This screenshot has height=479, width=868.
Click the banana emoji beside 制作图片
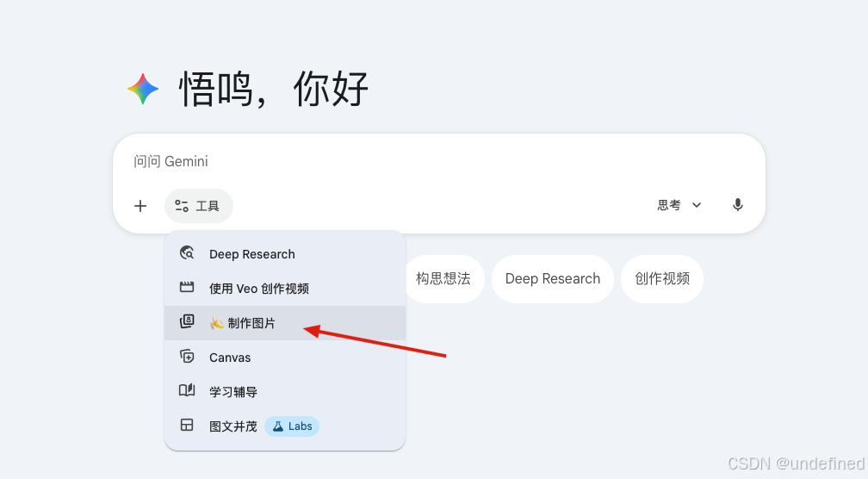(216, 323)
